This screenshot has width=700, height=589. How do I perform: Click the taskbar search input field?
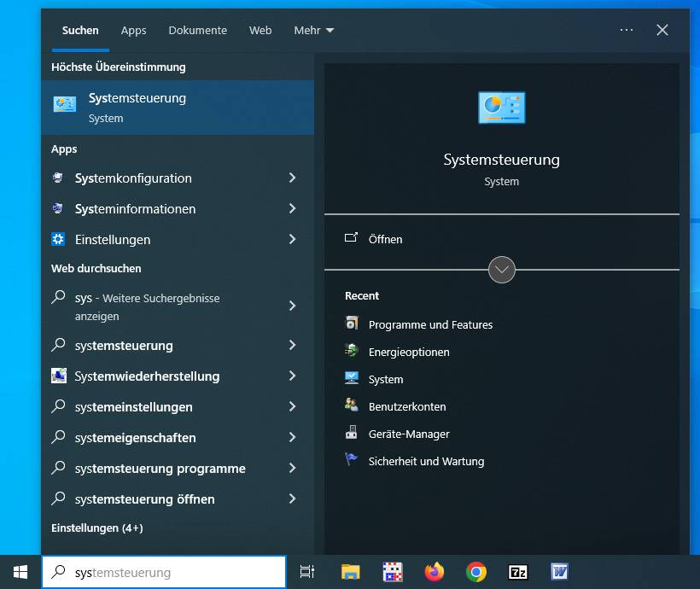tap(171, 572)
